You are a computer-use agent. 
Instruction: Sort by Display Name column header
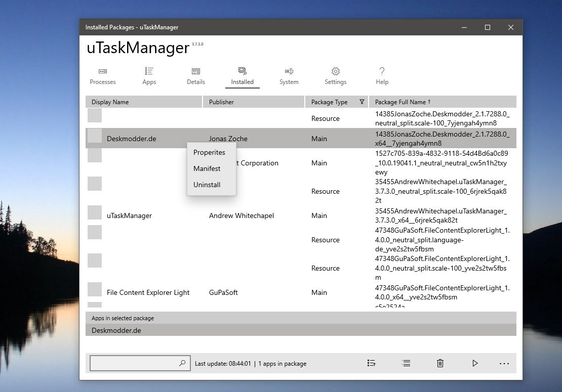[x=144, y=102]
